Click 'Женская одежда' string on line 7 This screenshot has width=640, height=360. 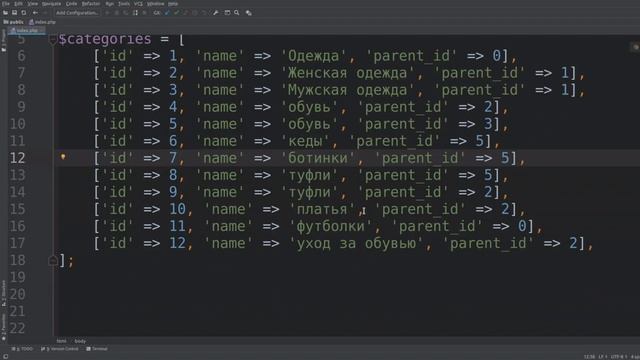[347, 73]
